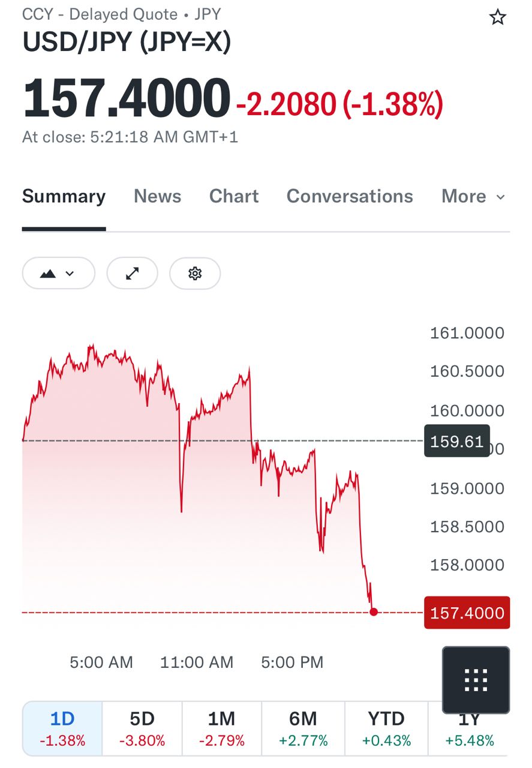Select the 1D time range
The image size is (532, 768).
pyautogui.click(x=62, y=728)
